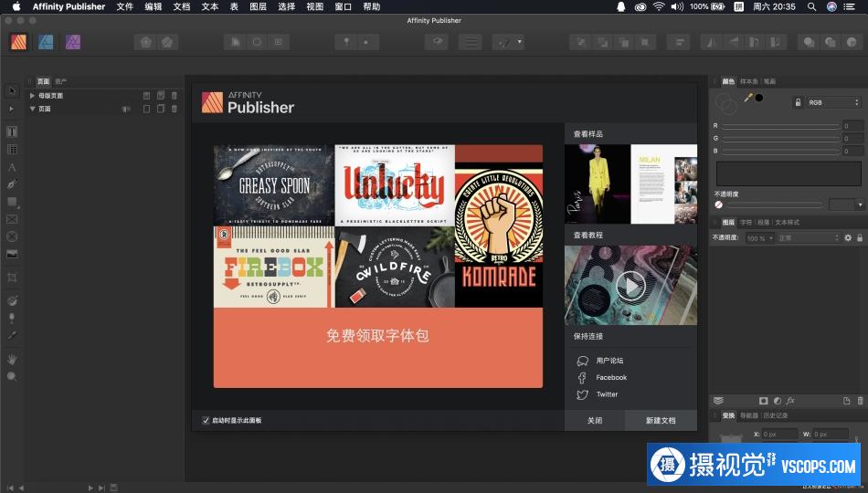
Task: Open the RGB colour model dropdown
Action: pyautogui.click(x=833, y=102)
